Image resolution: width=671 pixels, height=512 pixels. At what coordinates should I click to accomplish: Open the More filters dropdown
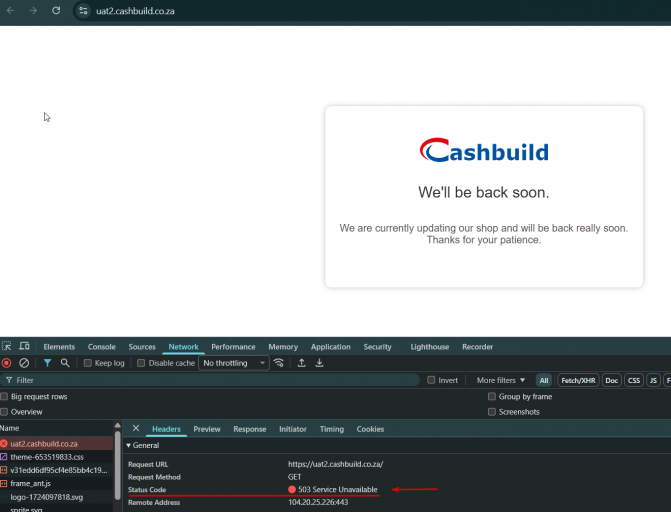(x=501, y=380)
